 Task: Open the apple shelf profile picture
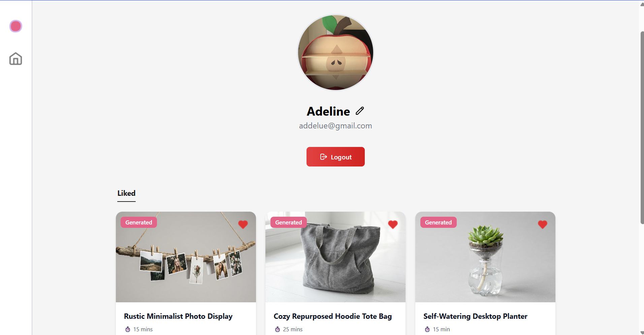[x=335, y=53]
